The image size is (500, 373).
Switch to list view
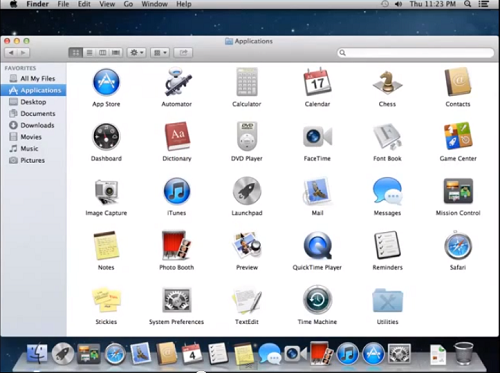click(89, 53)
